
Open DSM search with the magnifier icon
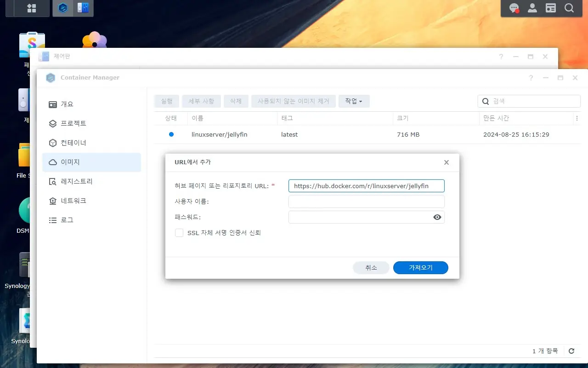569,8
